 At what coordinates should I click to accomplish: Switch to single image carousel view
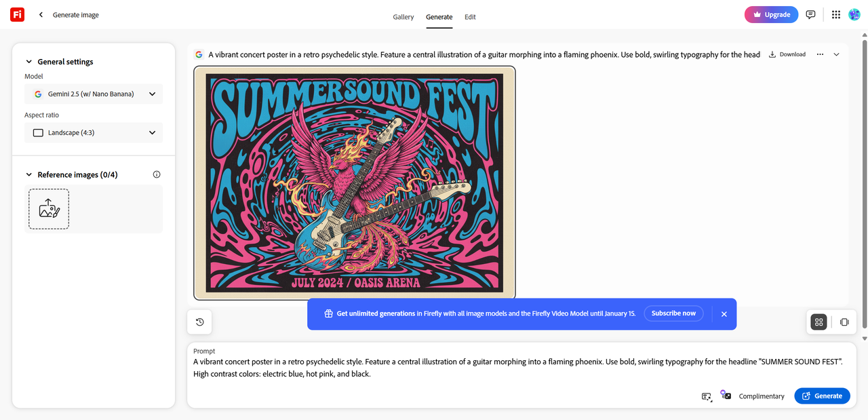(844, 322)
